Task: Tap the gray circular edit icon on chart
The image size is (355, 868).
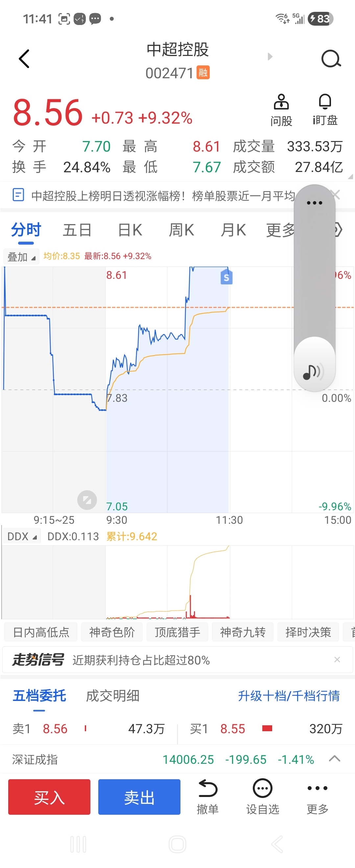Action: click(87, 500)
